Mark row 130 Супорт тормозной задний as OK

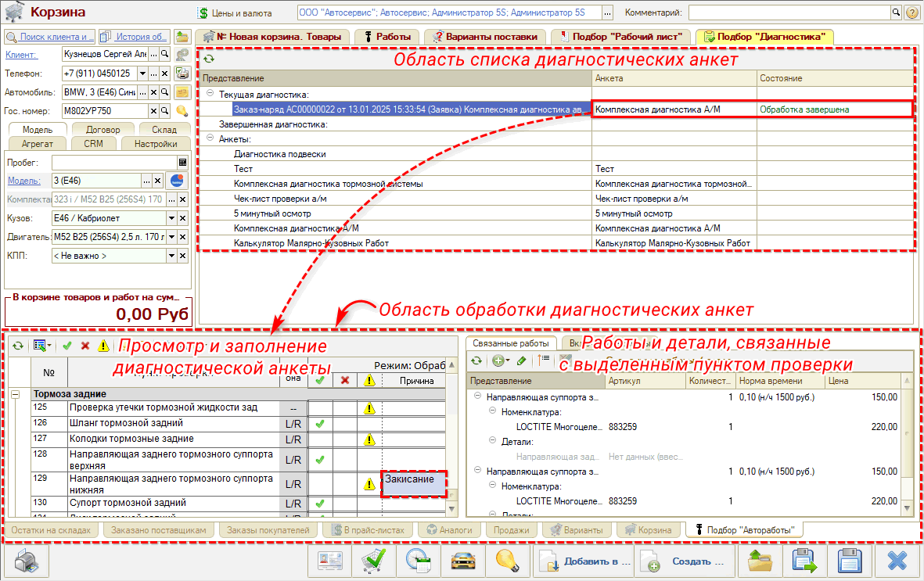pos(319,504)
